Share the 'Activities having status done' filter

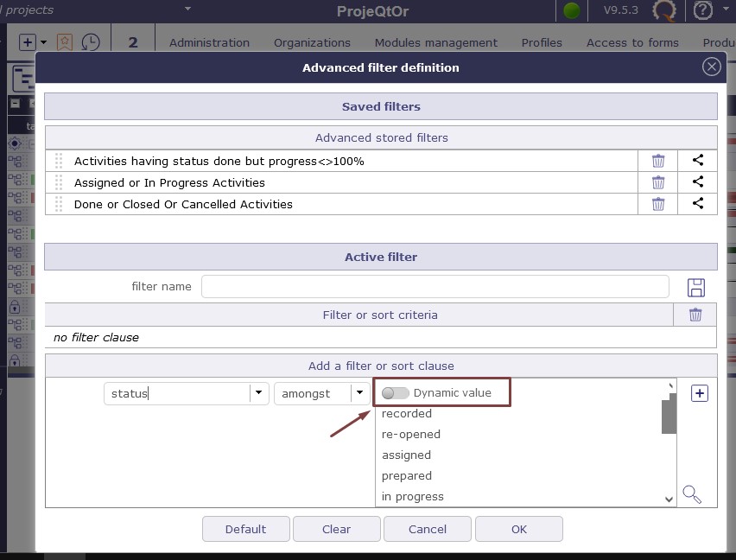pos(698,161)
